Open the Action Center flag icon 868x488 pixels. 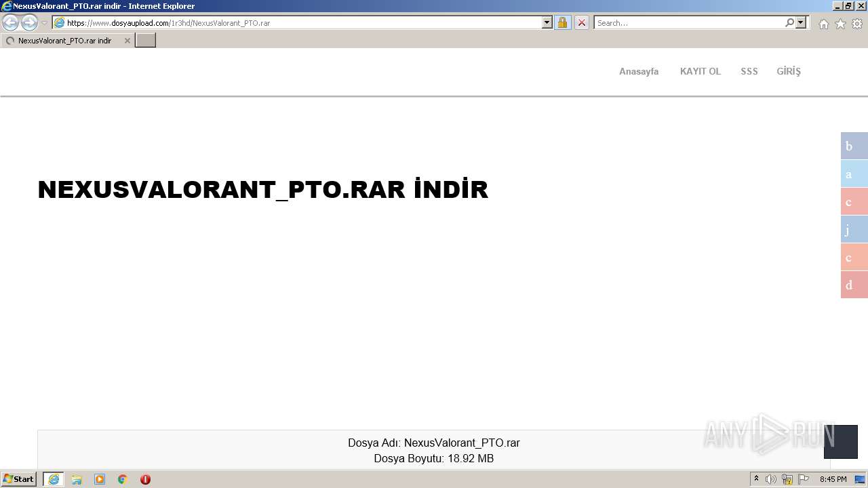804,479
